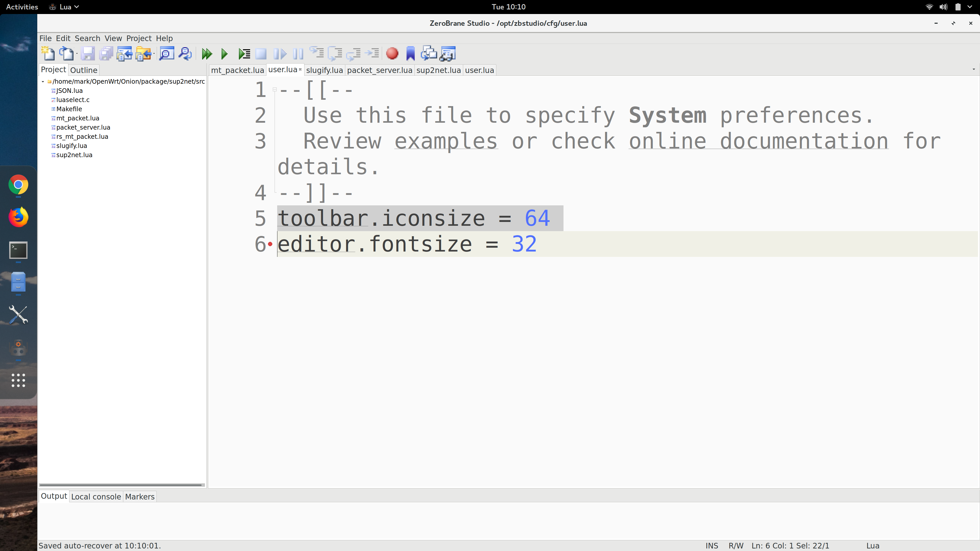The image size is (980, 551).
Task: Launch Firefox from the dock
Action: pos(18,217)
